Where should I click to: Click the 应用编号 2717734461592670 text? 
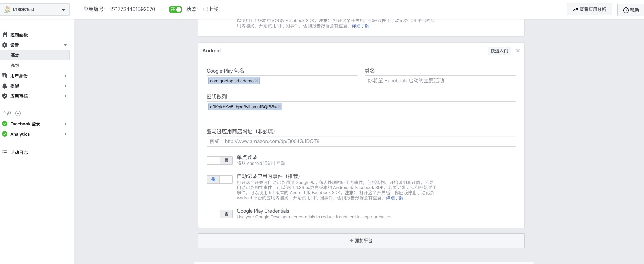[119, 9]
